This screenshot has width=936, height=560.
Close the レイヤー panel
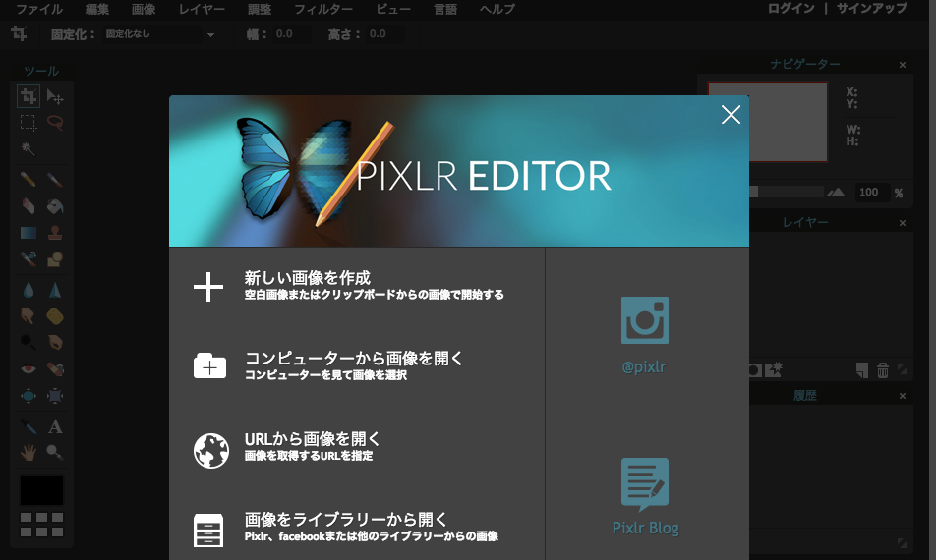(x=903, y=223)
